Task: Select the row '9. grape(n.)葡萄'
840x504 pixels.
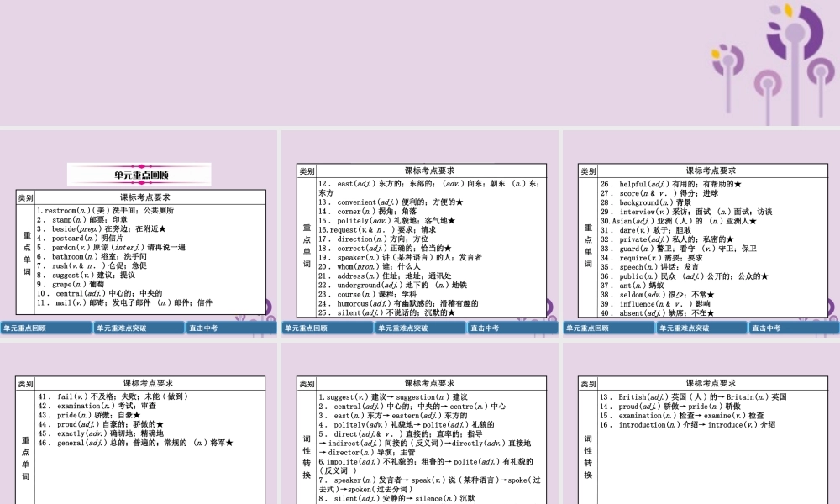Action: (x=69, y=285)
